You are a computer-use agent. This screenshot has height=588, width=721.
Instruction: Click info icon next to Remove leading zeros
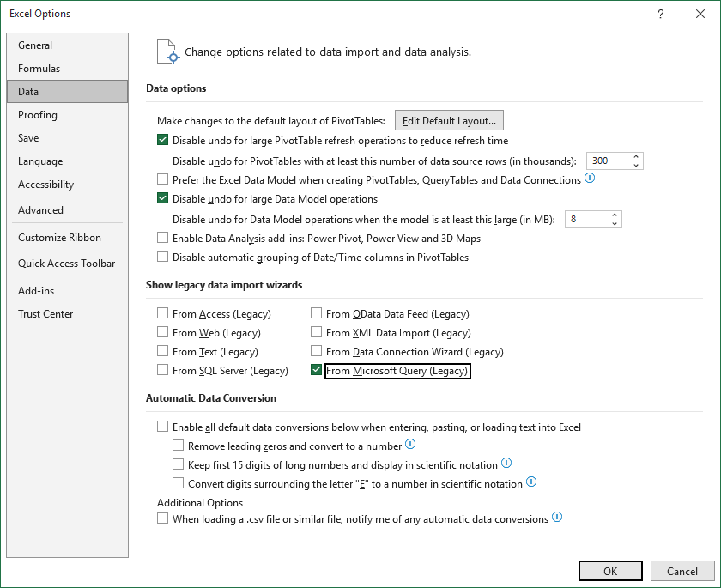click(410, 444)
